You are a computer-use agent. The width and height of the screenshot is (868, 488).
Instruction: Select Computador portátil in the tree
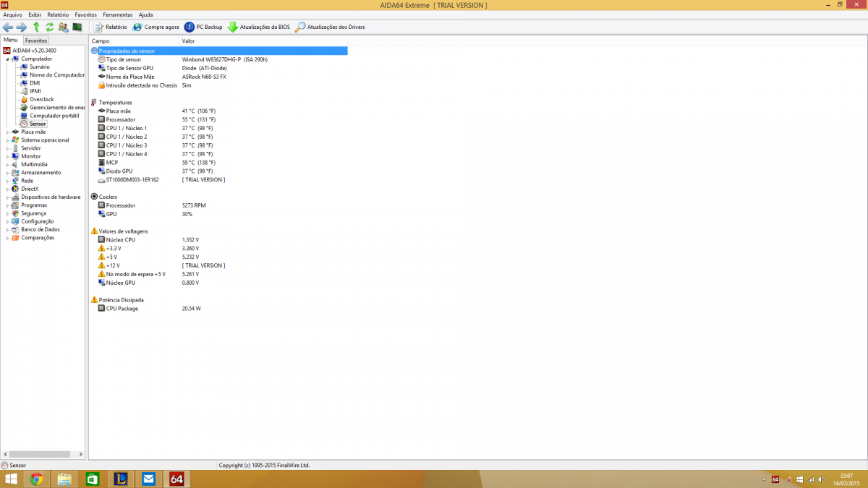pyautogui.click(x=54, y=116)
